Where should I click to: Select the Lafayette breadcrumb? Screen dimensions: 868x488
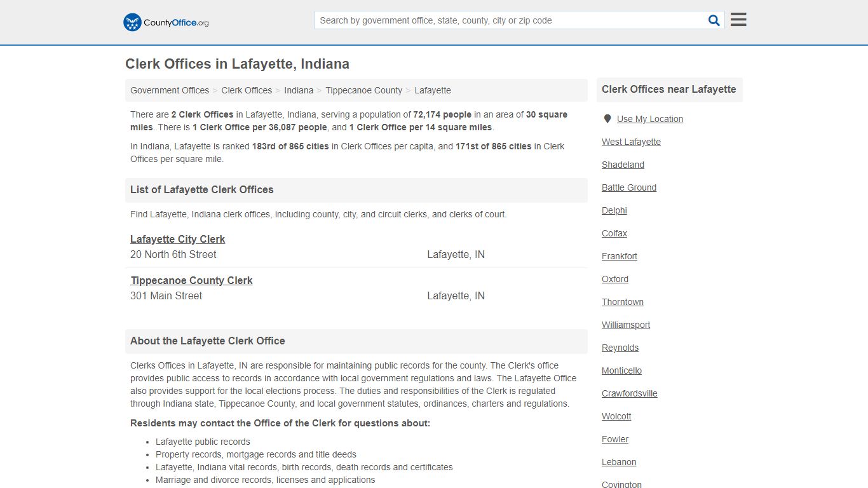(433, 90)
